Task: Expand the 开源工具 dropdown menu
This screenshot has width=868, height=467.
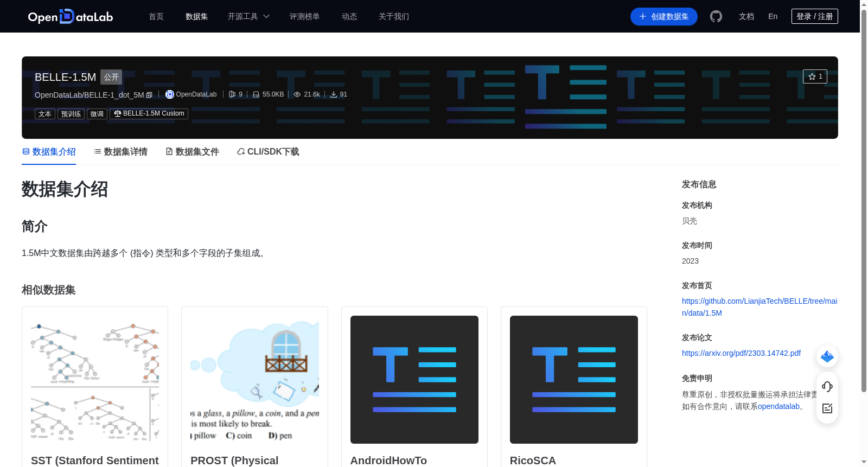Action: [248, 17]
